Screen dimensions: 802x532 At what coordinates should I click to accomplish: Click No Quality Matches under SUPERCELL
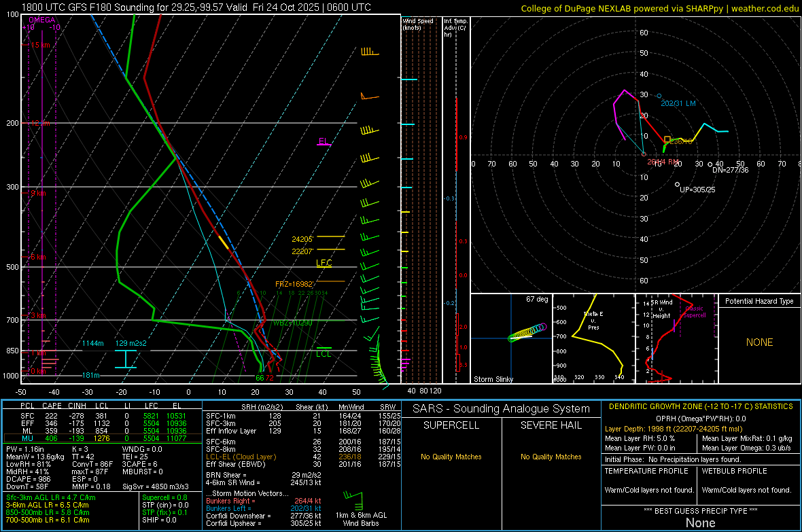(x=451, y=457)
